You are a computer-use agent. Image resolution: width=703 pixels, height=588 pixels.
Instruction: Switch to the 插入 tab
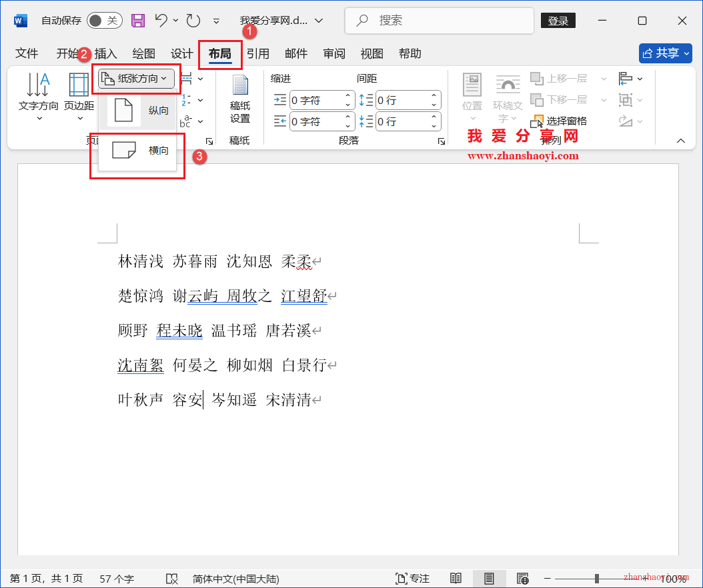tap(106, 54)
